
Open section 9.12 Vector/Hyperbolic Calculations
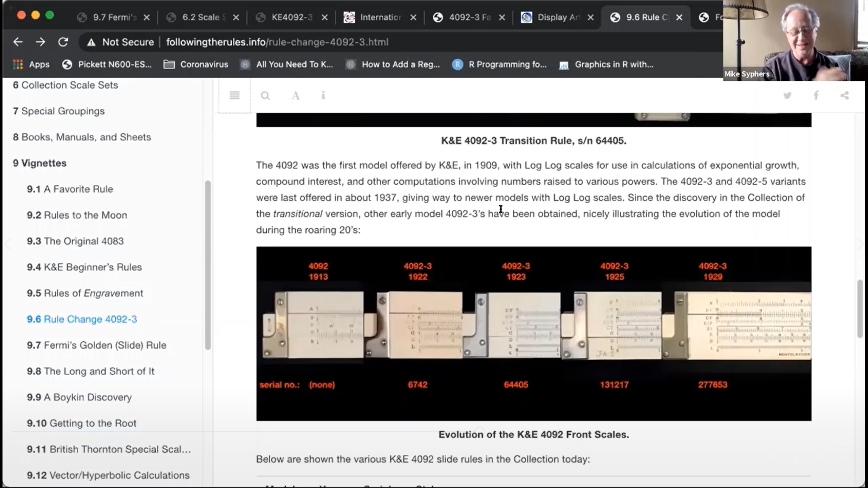pos(108,475)
